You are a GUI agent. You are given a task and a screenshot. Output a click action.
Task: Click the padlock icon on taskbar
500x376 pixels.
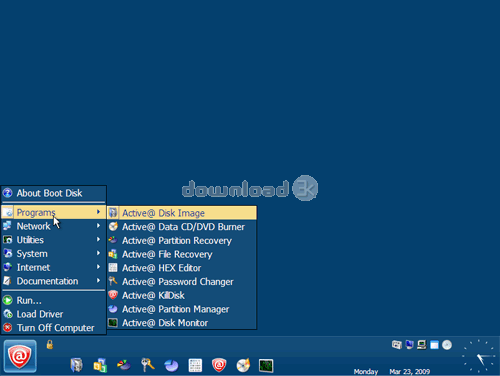point(50,344)
